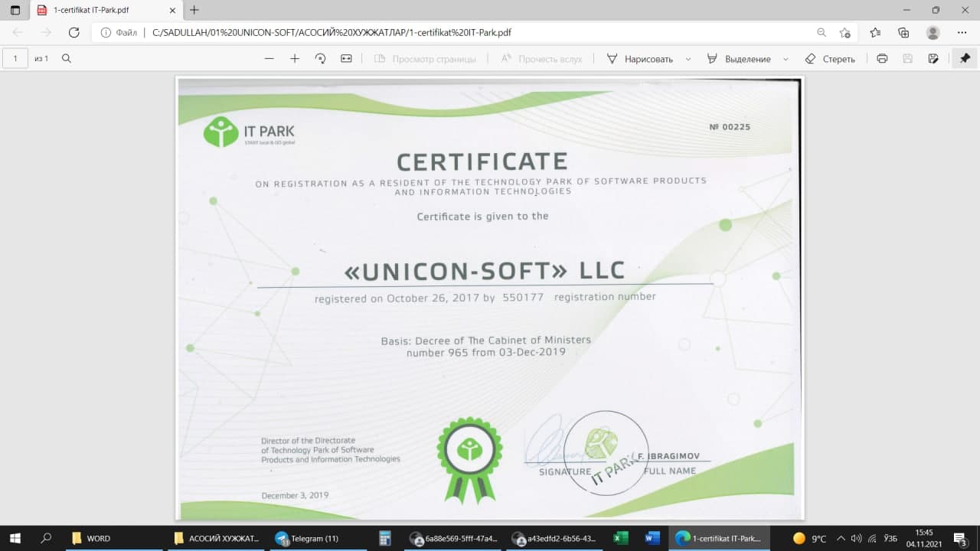Image resolution: width=980 pixels, height=551 pixels.
Task: Select the 1-certifikat IT-Park.pdf browser tab
Action: tap(106, 11)
